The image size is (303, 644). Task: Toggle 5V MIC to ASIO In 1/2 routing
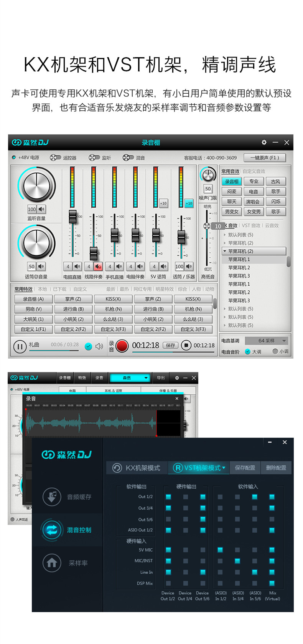220,550
